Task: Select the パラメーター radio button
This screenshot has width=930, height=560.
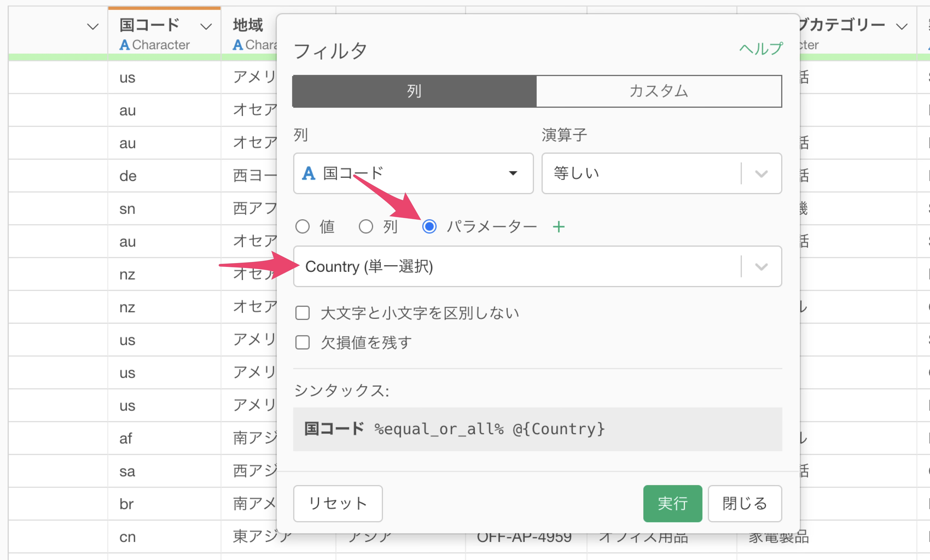Action: point(429,227)
